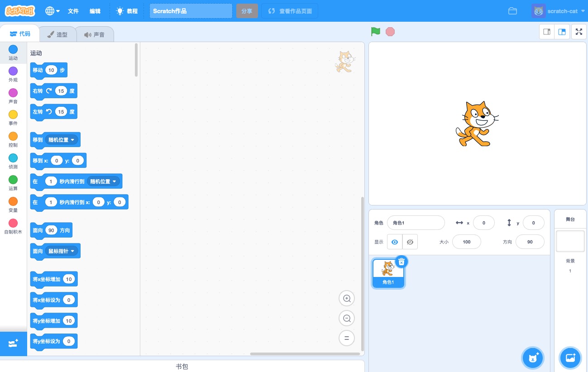Viewport: 588px width, 372px height.
Task: Open 随机位置 dropdown in 滑行到 block
Action: 103,181
